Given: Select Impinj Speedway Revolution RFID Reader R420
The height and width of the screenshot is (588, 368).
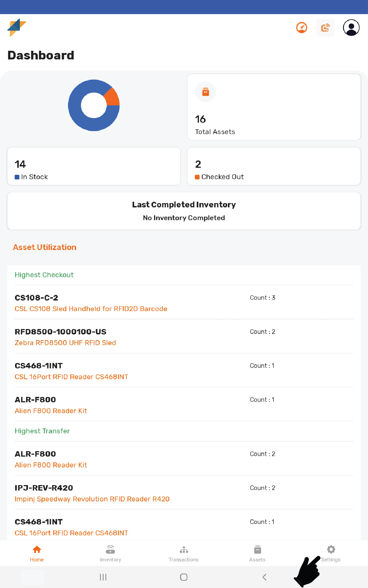Looking at the screenshot, I should 92,499.
